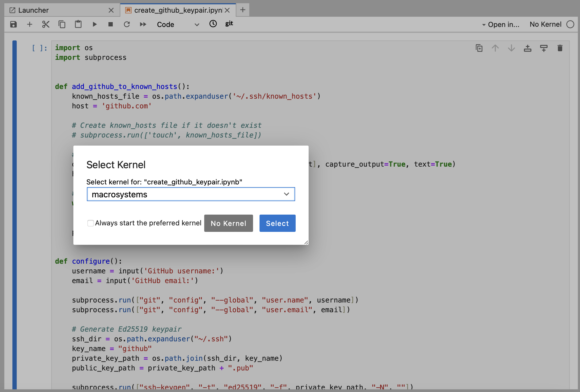
Task: Select macrosystems from kernel dropdown
Action: tap(191, 194)
